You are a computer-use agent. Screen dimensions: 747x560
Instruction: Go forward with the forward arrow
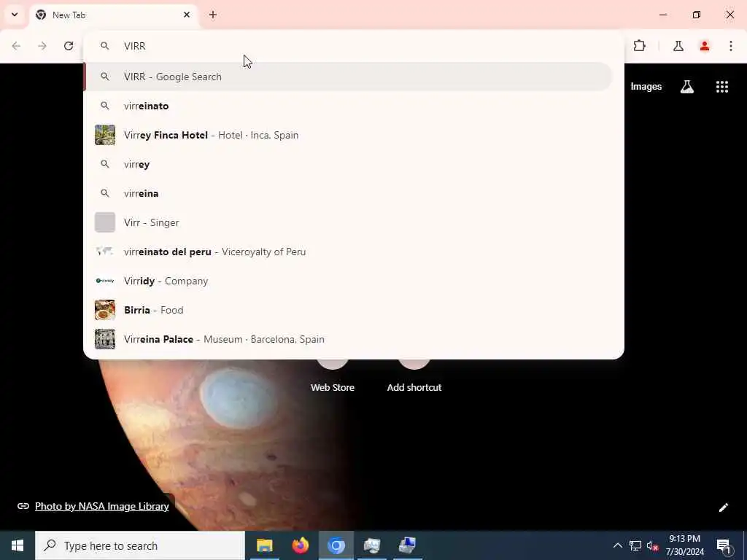pos(42,46)
